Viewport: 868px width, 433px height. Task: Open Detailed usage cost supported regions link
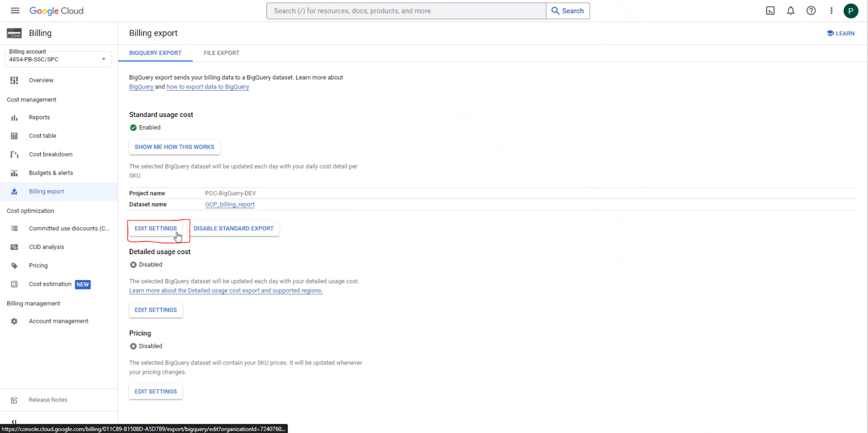(x=226, y=290)
